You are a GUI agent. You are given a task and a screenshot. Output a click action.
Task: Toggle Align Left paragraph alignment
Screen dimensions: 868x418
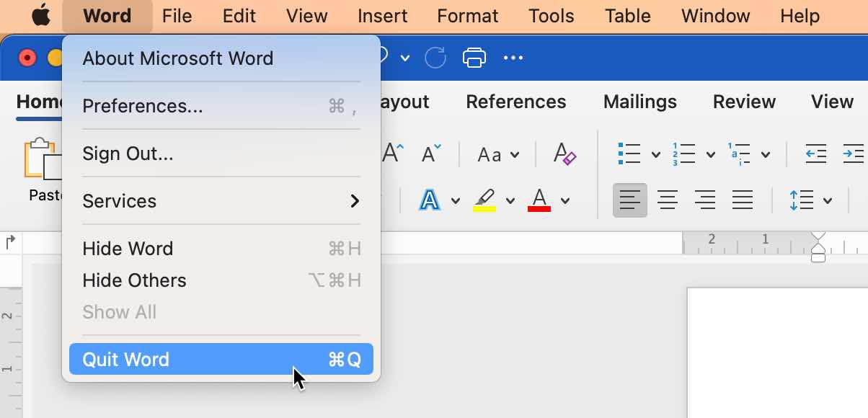630,200
